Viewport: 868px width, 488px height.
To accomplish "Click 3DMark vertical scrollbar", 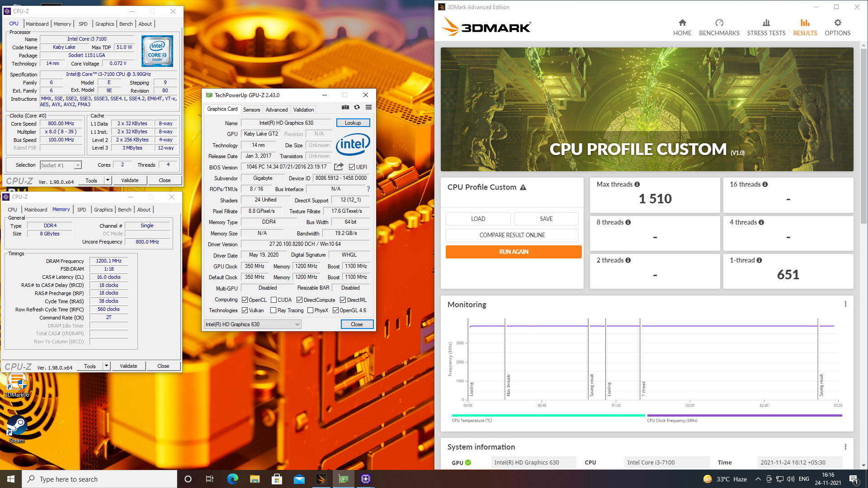I will [863, 136].
